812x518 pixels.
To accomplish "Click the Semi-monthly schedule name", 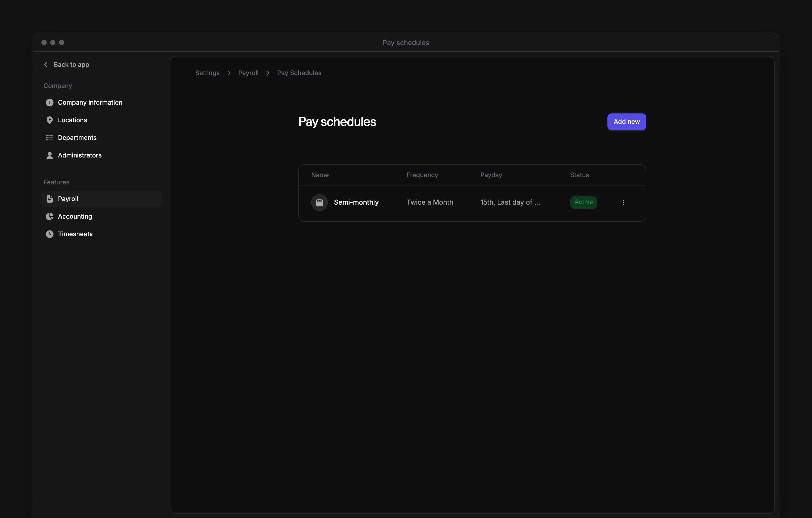I will pos(356,202).
